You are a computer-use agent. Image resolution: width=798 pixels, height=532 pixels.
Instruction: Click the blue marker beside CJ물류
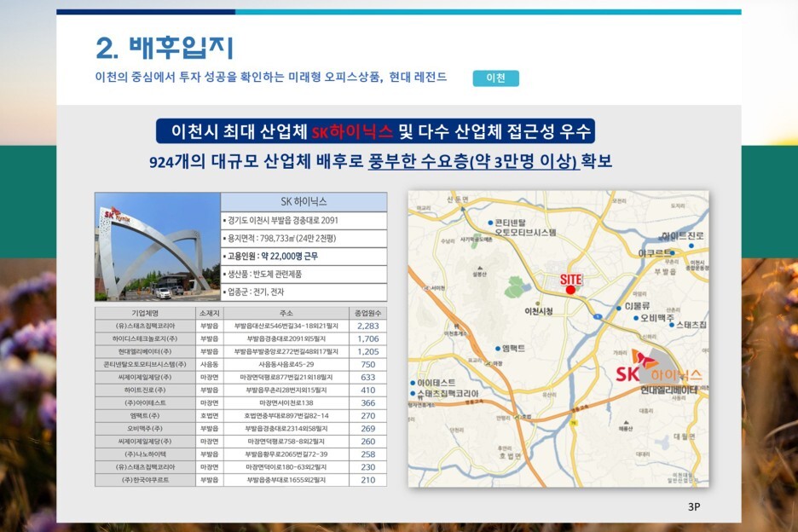click(x=618, y=308)
